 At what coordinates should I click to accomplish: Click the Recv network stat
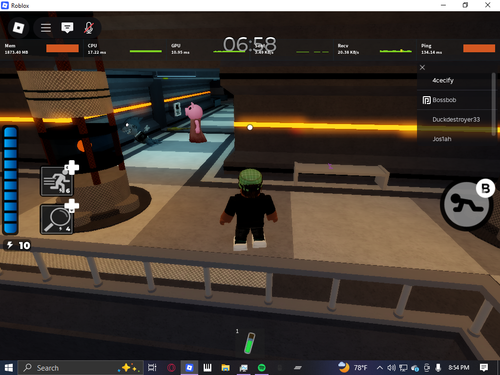tap(375, 49)
